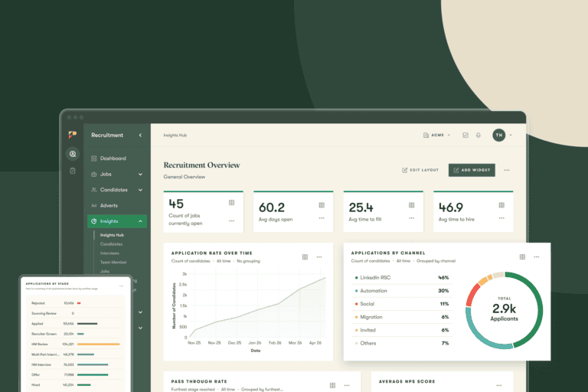Expand the Jobs submenu chevron
Image resolution: width=588 pixels, height=392 pixels.
(x=140, y=175)
